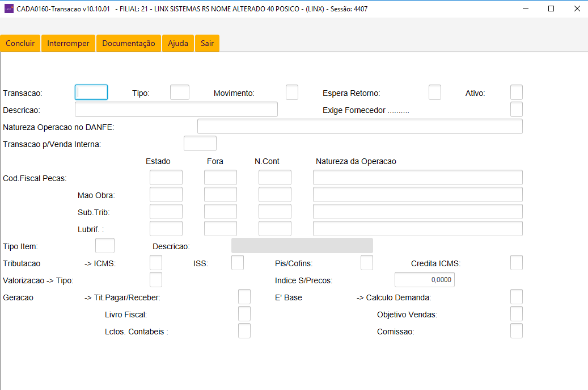This screenshot has height=390, width=588.
Task: Click the Concluir button
Action: coord(20,44)
